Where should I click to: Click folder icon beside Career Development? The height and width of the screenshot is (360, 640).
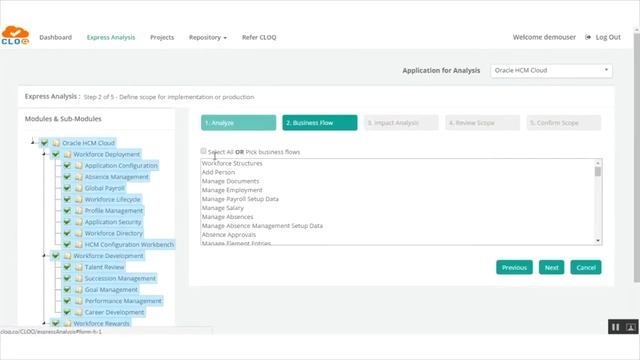click(x=79, y=312)
